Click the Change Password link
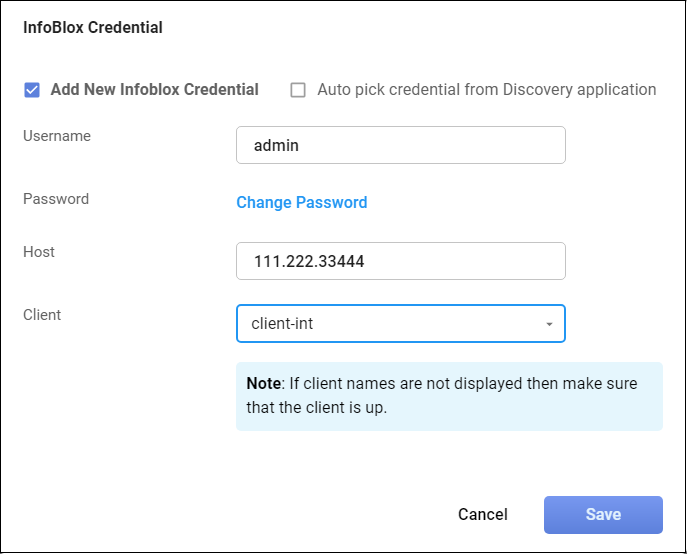This screenshot has width=687, height=554. 301,202
